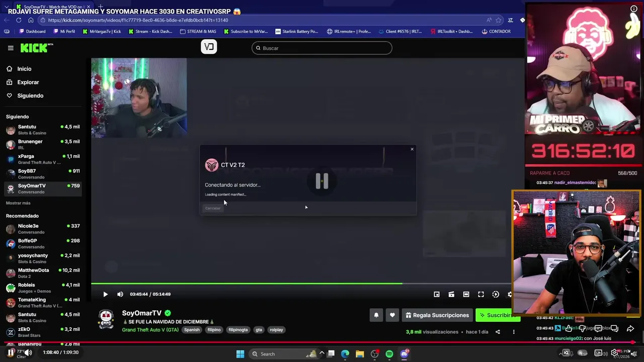Toggle picture-in-picture on Kick player
The width and height of the screenshot is (644, 362).
pos(437,294)
